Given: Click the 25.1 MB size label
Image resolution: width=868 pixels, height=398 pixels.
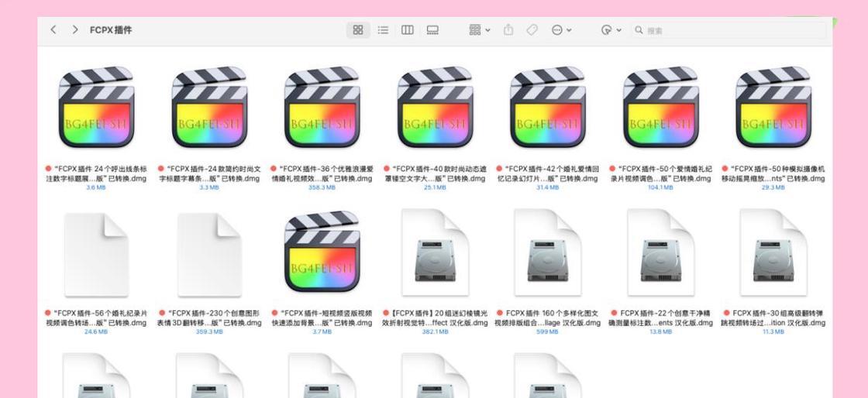Looking at the screenshot, I should pos(435,187).
